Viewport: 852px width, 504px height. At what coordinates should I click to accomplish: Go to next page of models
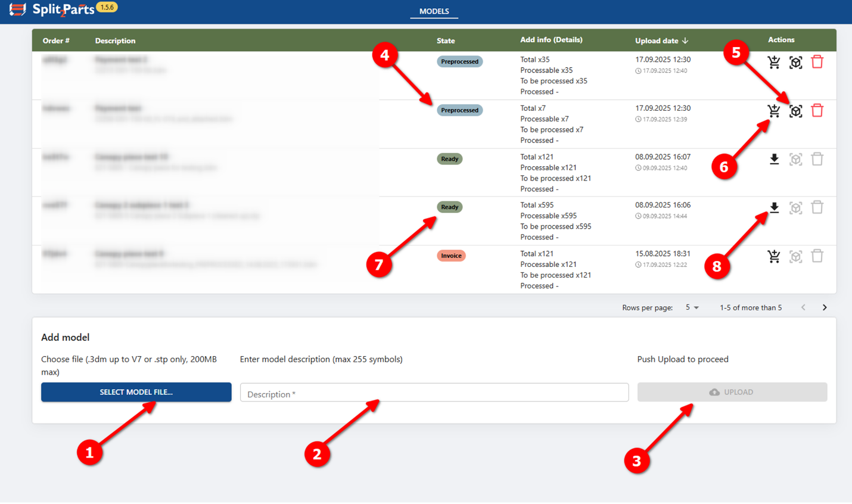point(825,307)
